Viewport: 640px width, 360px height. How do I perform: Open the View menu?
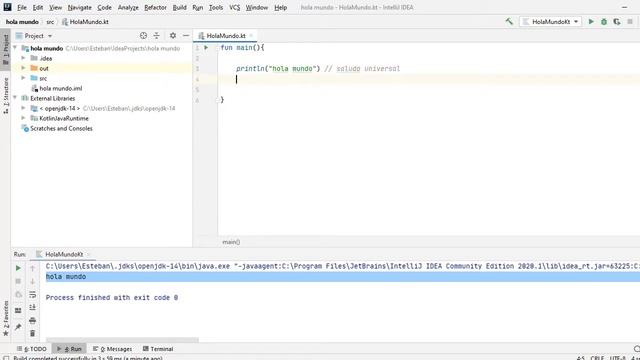(55, 7)
